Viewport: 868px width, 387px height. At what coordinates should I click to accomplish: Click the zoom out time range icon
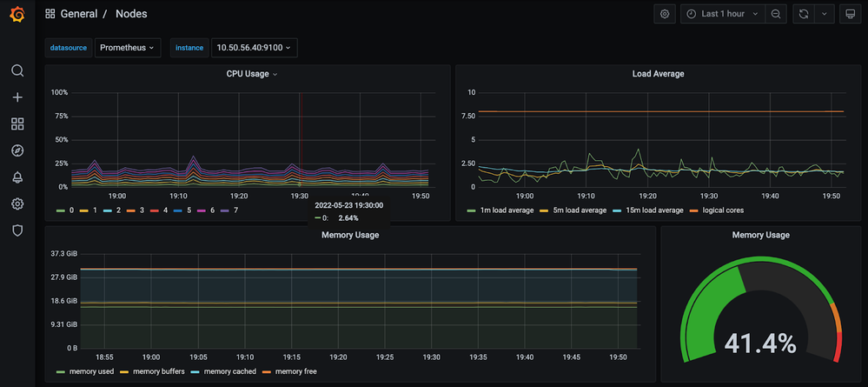click(776, 14)
